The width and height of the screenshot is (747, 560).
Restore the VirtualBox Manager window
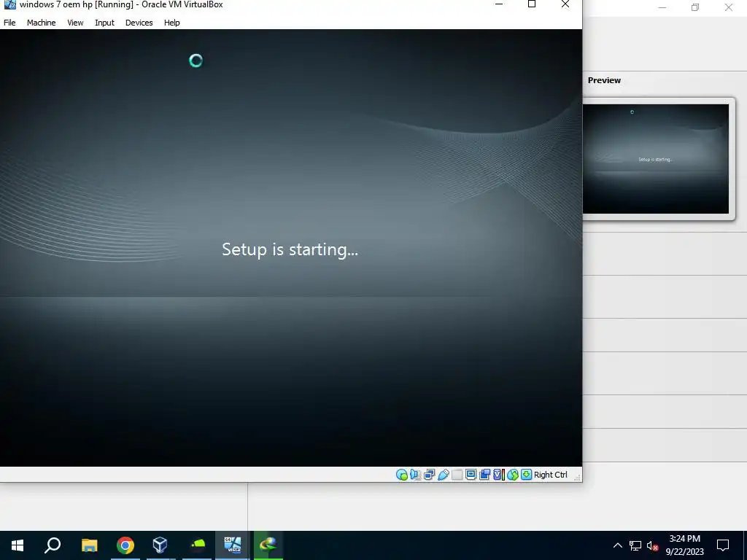pos(695,7)
